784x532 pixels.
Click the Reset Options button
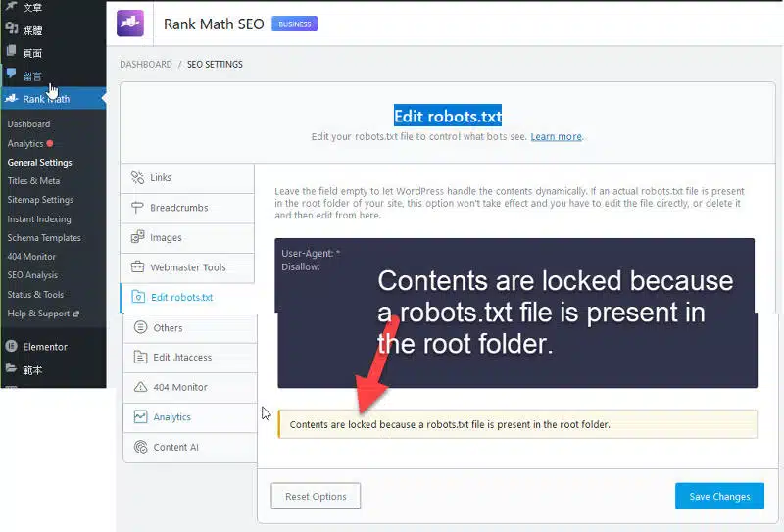click(316, 496)
